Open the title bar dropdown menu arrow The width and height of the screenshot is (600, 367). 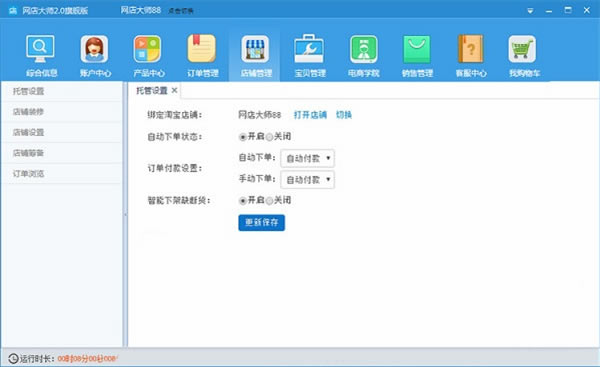pyautogui.click(x=530, y=11)
